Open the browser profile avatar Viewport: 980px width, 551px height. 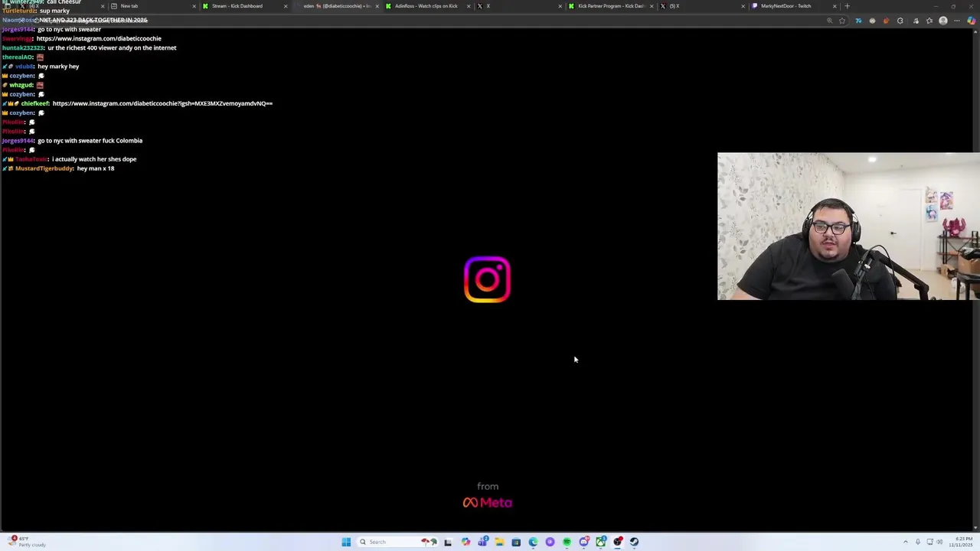(943, 21)
